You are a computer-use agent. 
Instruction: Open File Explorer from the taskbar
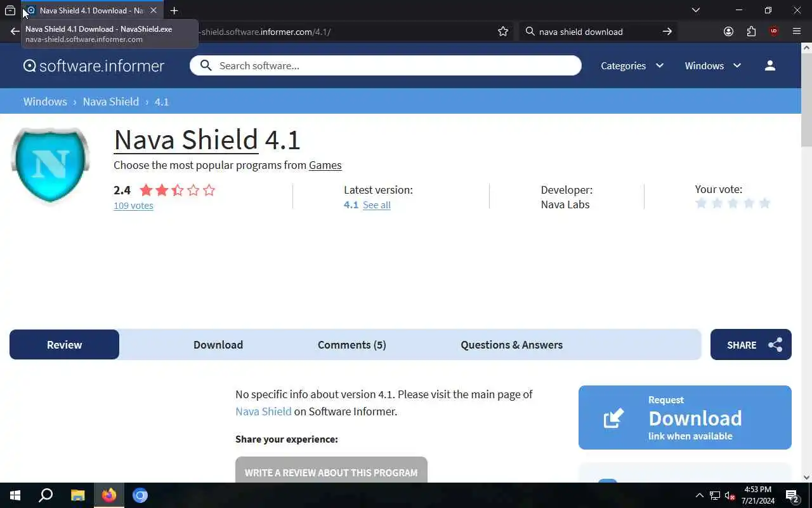pos(77,495)
